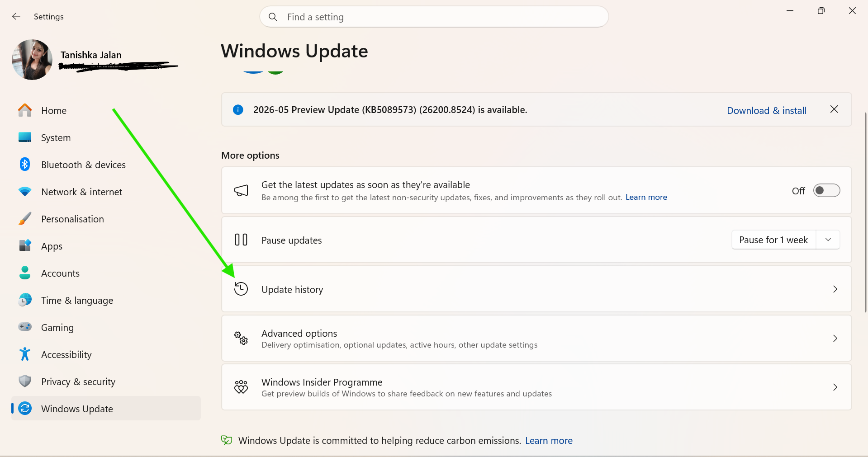Open Gaming settings

coord(106,327)
